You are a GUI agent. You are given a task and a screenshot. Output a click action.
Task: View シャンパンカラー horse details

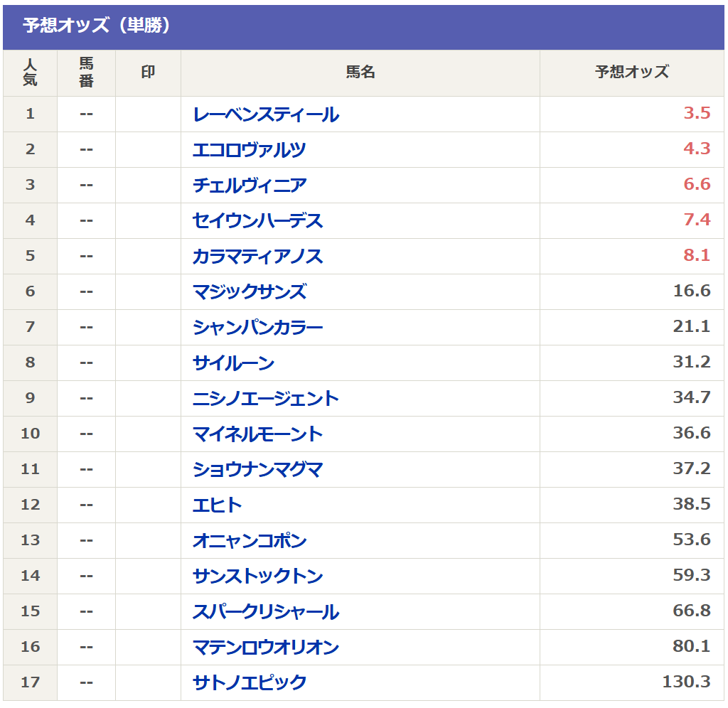[x=257, y=328]
